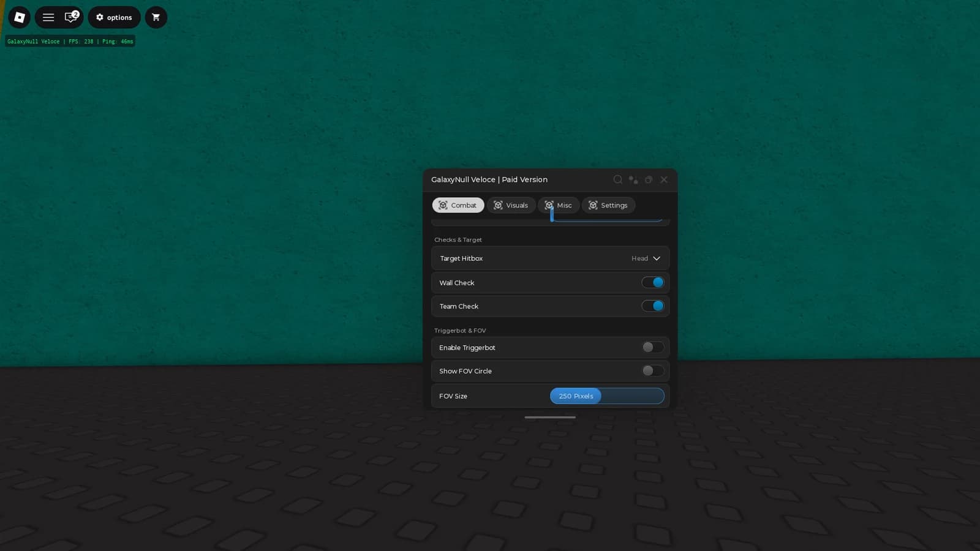Open the Settings tab
Image resolution: width=980 pixels, height=551 pixels.
(x=608, y=205)
